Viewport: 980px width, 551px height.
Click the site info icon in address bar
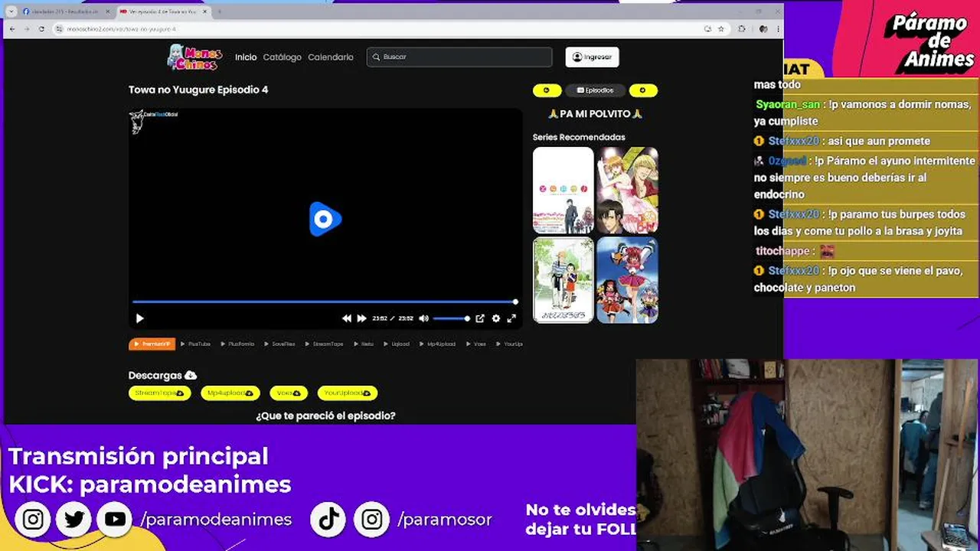59,29
